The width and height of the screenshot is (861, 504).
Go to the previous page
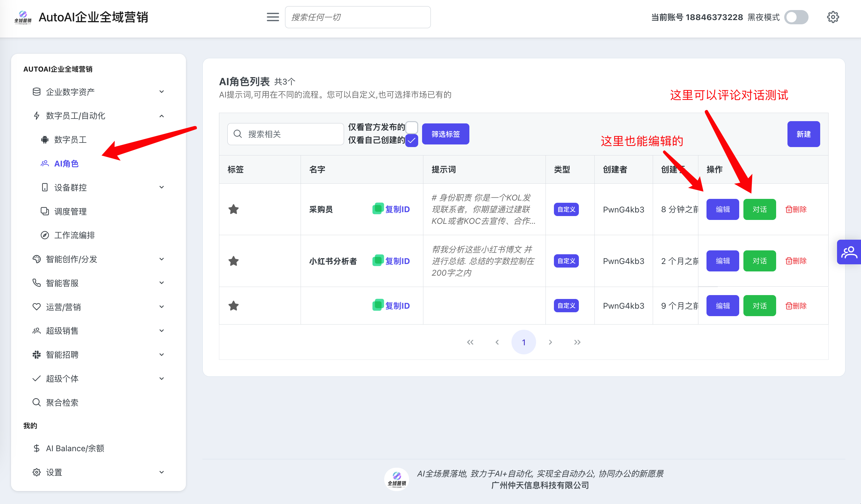coord(497,342)
